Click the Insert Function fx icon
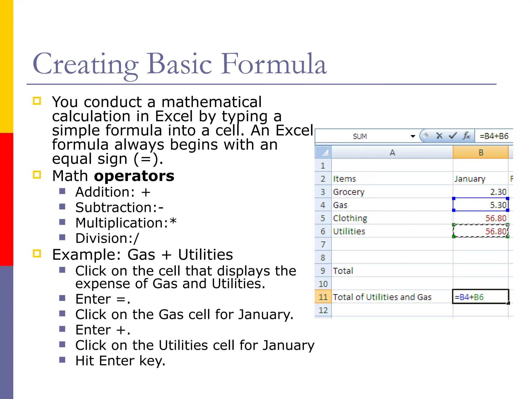The height and width of the screenshot is (399, 532). coord(467,136)
